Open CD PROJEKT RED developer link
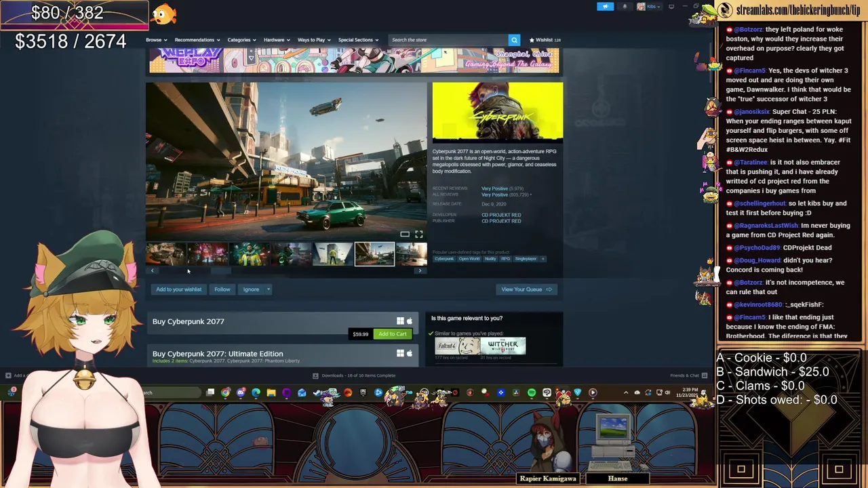This screenshot has width=868, height=488. pyautogui.click(x=501, y=215)
